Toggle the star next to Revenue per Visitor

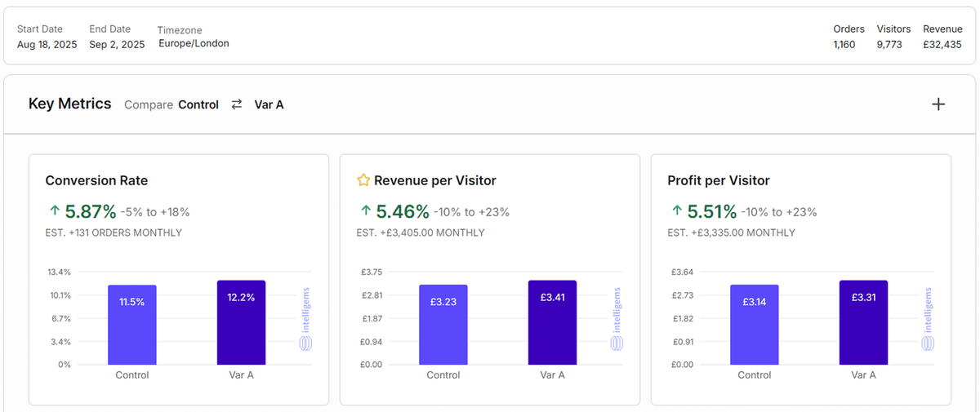[363, 180]
